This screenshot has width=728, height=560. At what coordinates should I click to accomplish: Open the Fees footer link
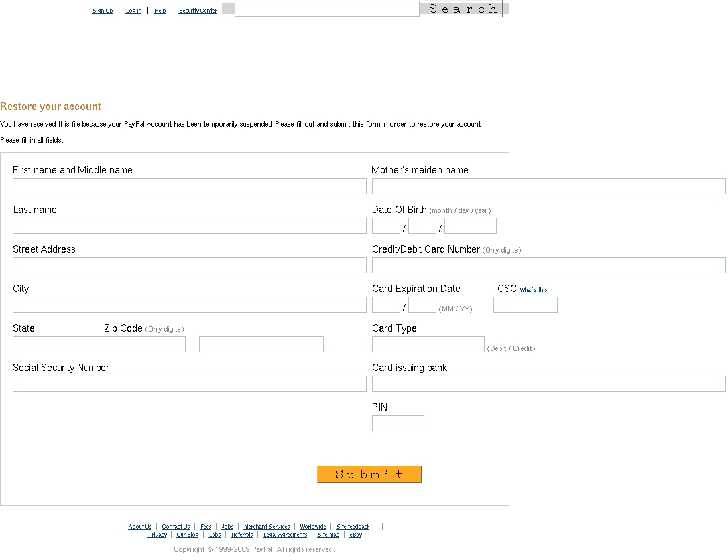pos(206,527)
